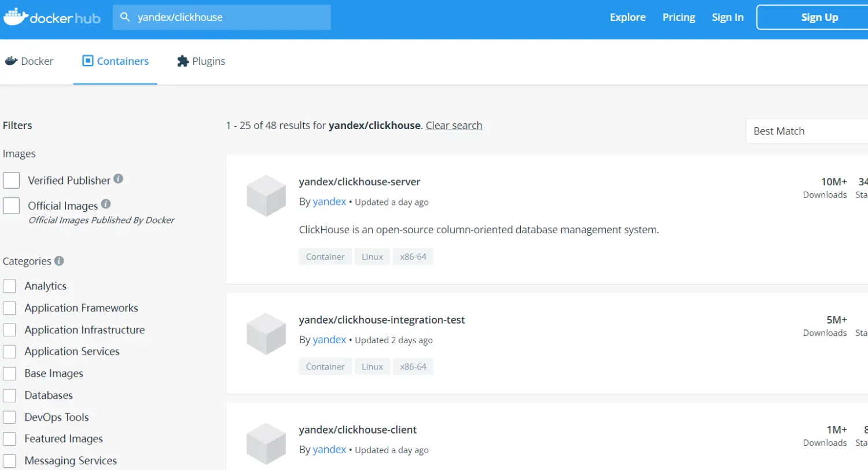Check the DevOps Tools category
This screenshot has width=868, height=470.
pyautogui.click(x=9, y=417)
